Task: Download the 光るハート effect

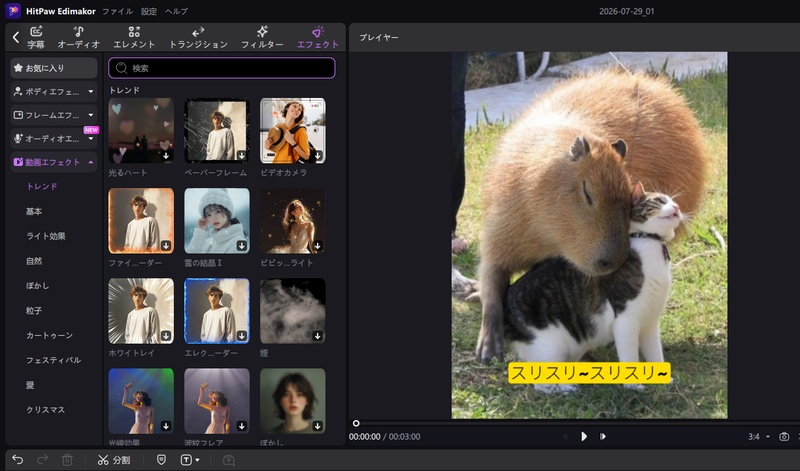Action: [166, 156]
